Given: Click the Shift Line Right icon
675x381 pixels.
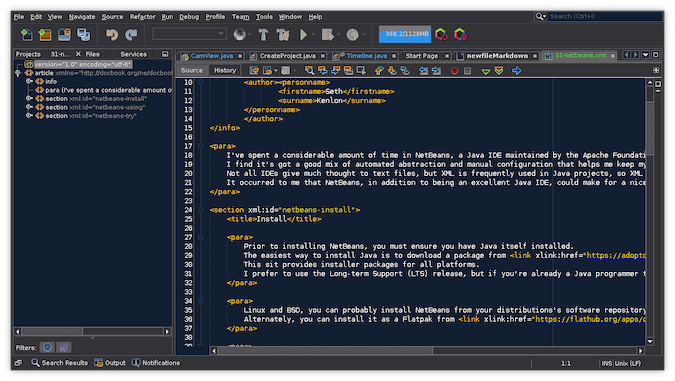Looking at the screenshot, I should point(437,71).
